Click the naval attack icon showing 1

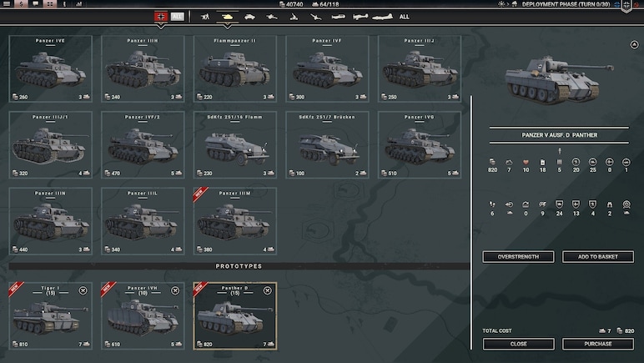point(626,162)
